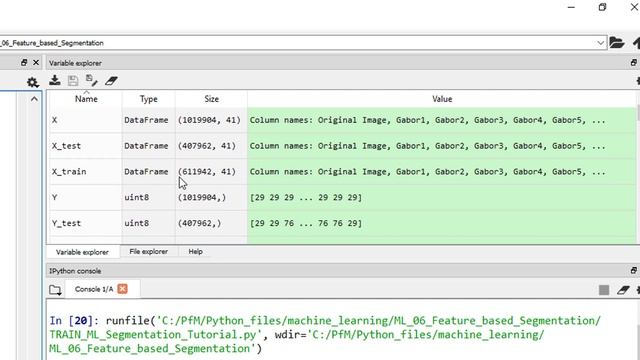Screen dimensions: 640x360
Task: Open the Help tab
Action: [x=196, y=251]
